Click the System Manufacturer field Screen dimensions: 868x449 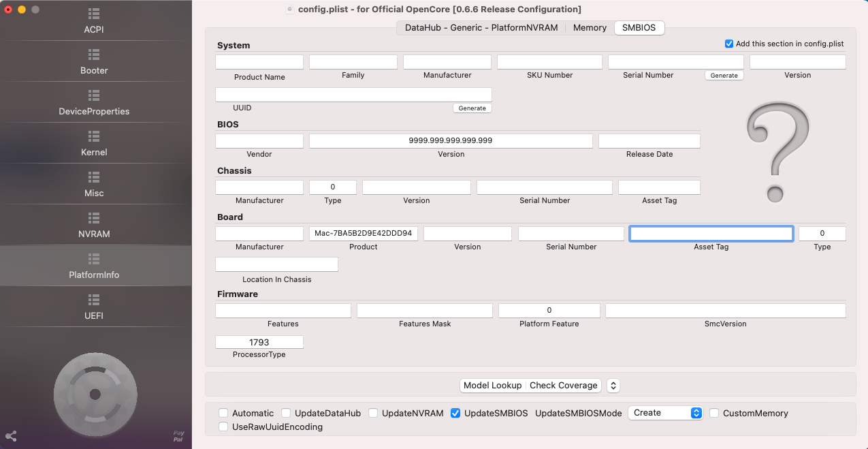447,62
